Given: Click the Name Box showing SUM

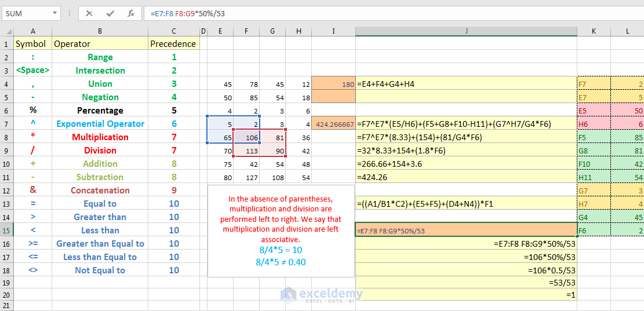Looking at the screenshot, I should (27, 13).
